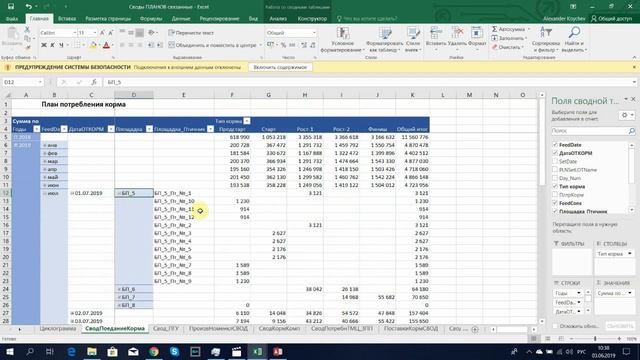Click Перенести текст wrap text button
The width and height of the screenshot is (640, 360).
pos(191,33)
